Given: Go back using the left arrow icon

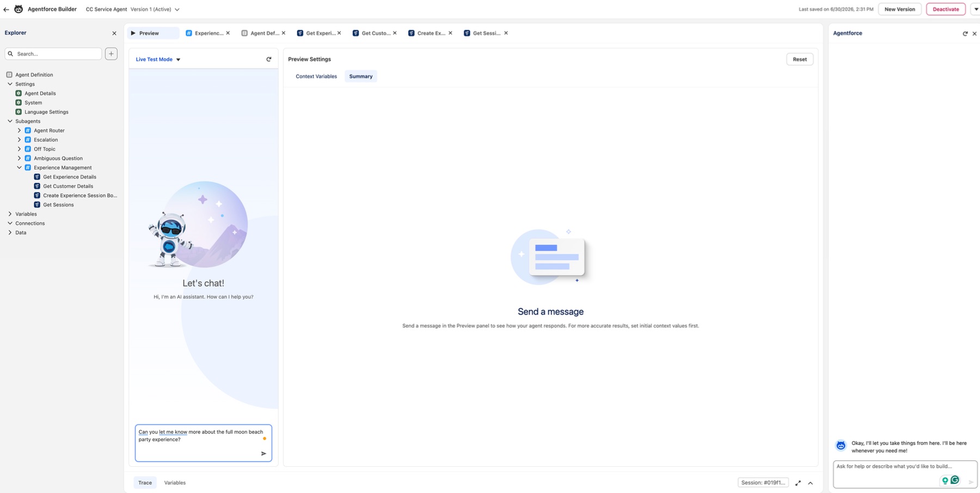Looking at the screenshot, I should tap(6, 9).
